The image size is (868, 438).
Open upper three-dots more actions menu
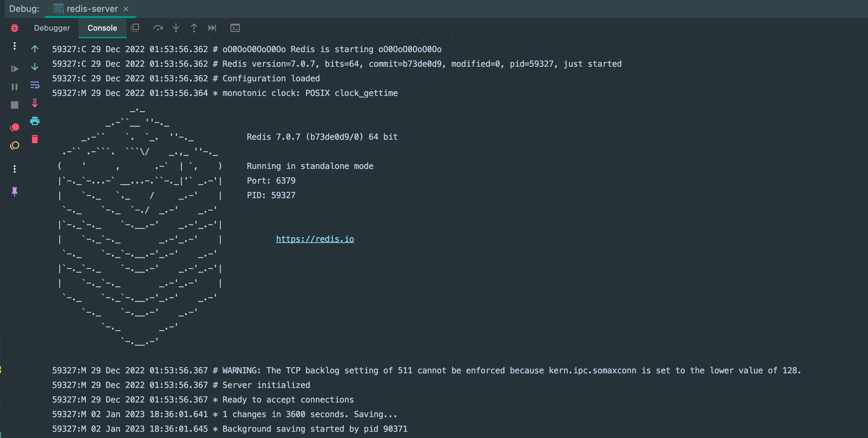click(x=15, y=46)
